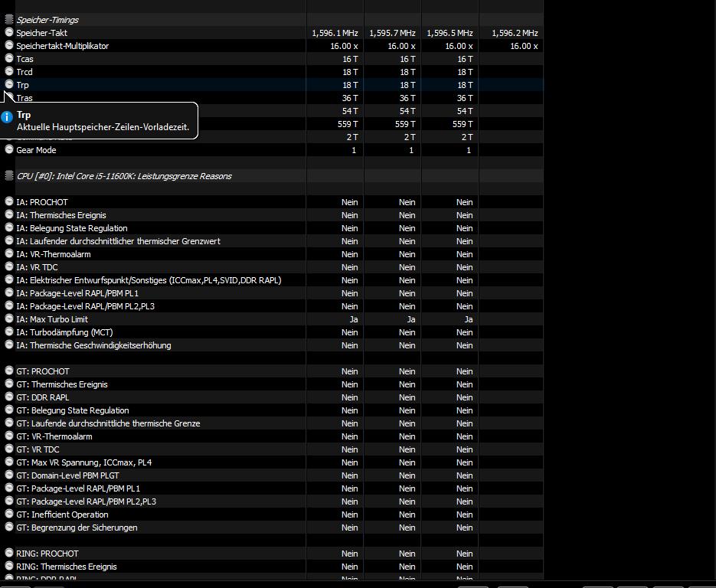The height and width of the screenshot is (588, 716).
Task: Select GT: Package-Level RAPL/PBM PL2,PL3 label
Action: (x=87, y=501)
